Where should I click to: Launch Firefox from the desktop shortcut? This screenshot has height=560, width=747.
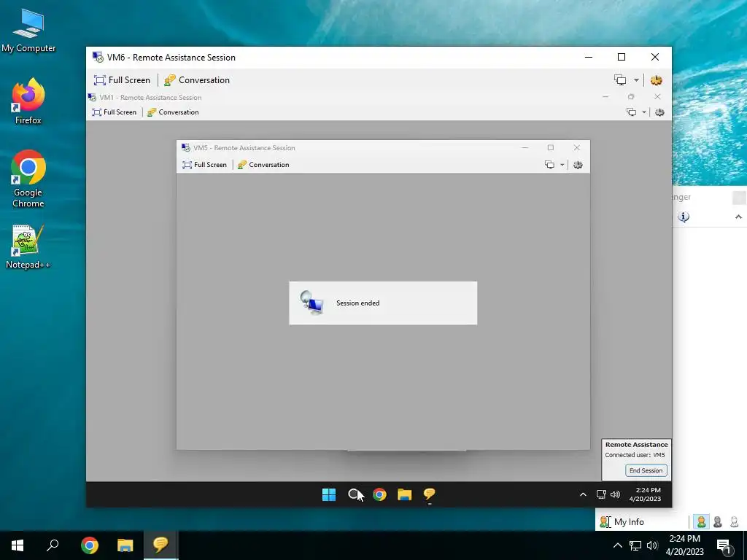pos(28,102)
